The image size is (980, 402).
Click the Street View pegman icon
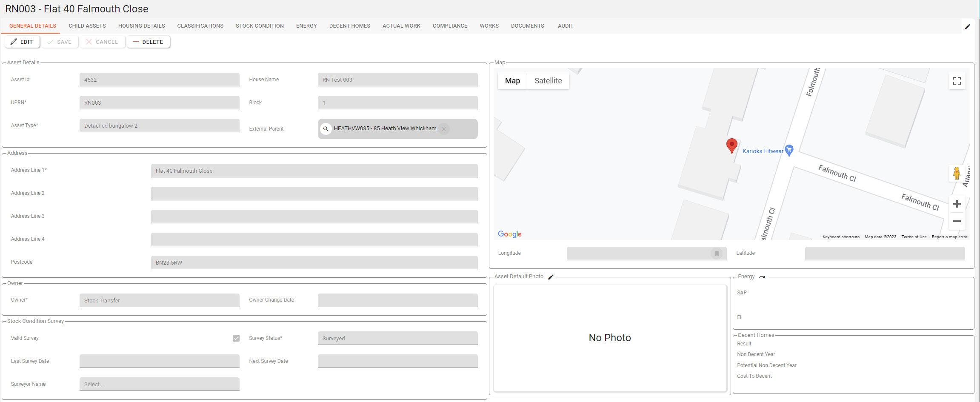[x=957, y=173]
